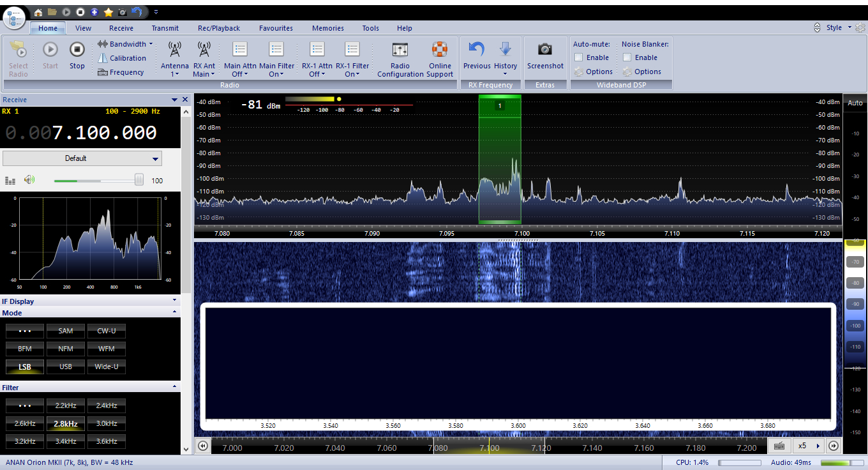Click the Online Support lifebuoy icon
Viewport: 868px width, 470px height.
[440, 50]
